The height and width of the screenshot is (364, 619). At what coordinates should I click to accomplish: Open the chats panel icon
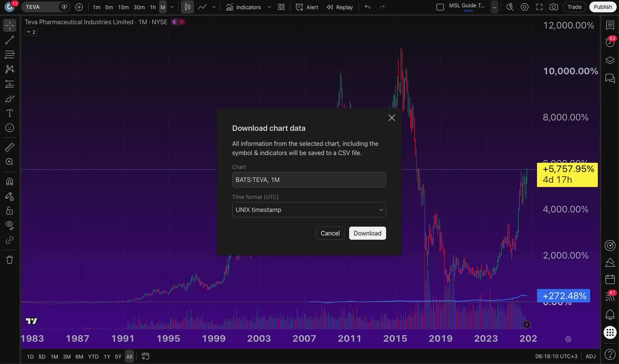click(x=610, y=78)
